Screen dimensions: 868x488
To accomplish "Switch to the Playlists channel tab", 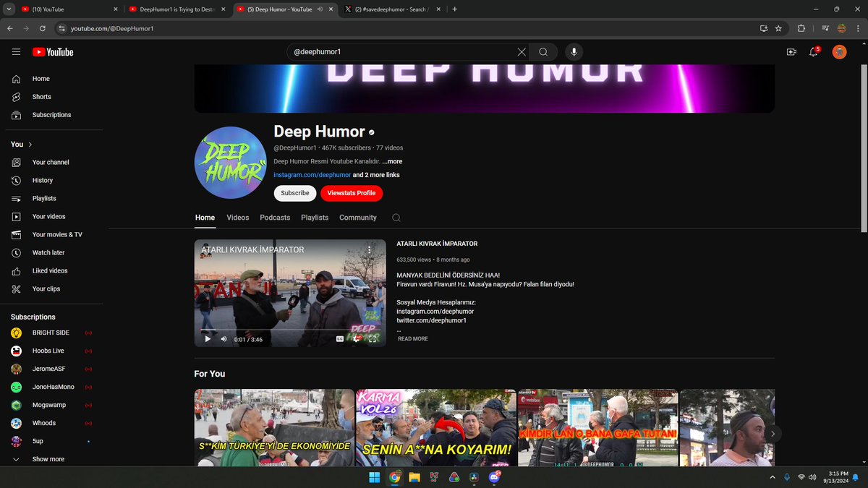I will 315,218.
